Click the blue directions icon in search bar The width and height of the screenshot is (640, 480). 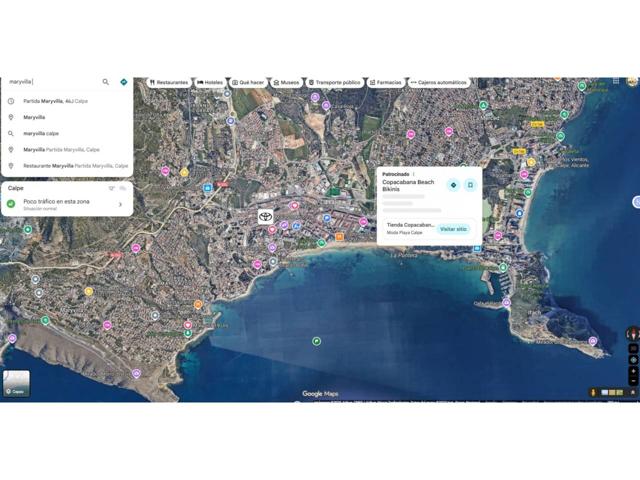coord(123,82)
